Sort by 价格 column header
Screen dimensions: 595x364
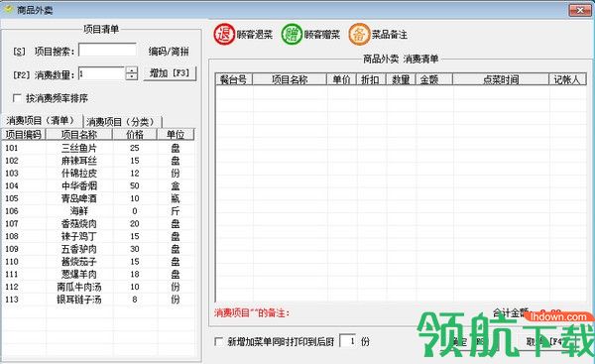click(x=135, y=134)
